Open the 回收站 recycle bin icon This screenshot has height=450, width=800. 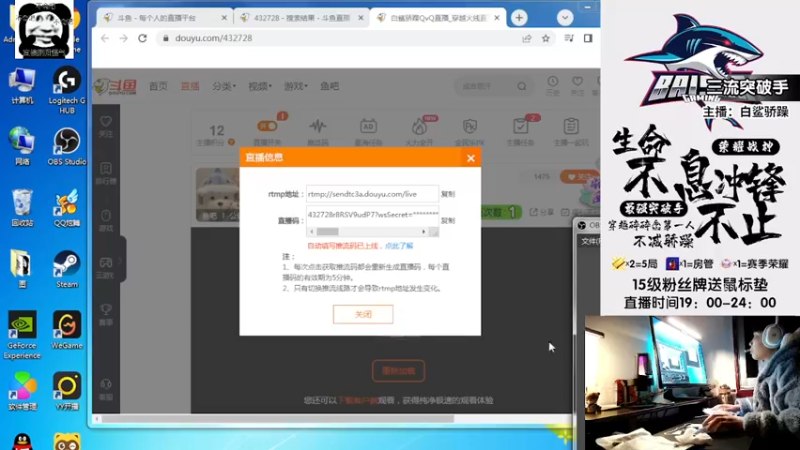pos(22,208)
